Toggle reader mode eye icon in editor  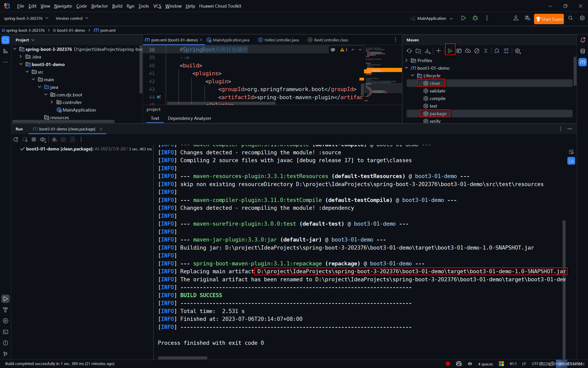click(x=333, y=50)
